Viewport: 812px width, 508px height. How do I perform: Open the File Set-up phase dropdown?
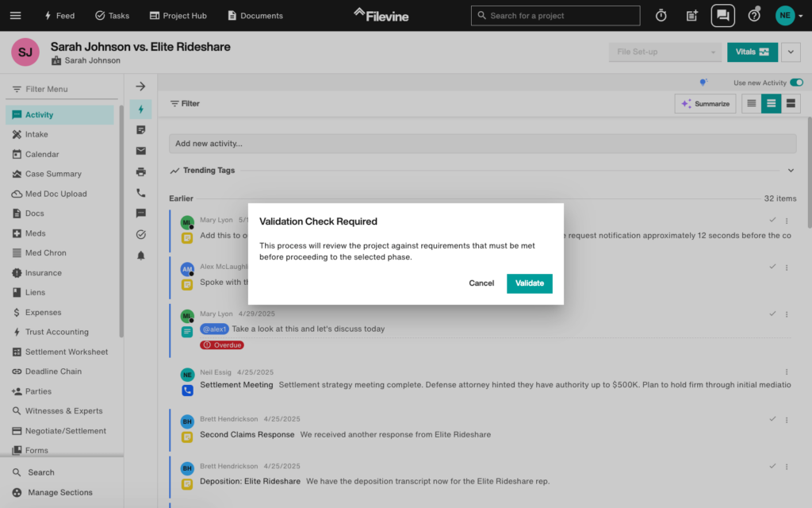(x=666, y=52)
